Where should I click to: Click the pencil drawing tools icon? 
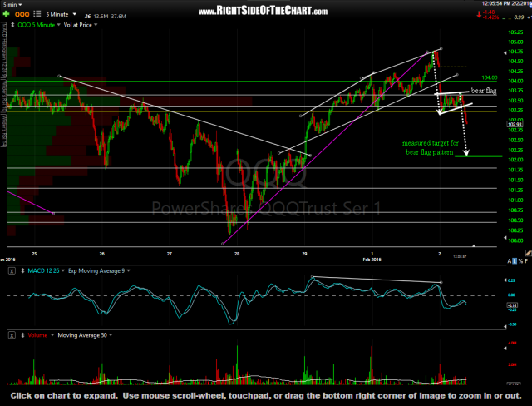[x=529, y=253]
